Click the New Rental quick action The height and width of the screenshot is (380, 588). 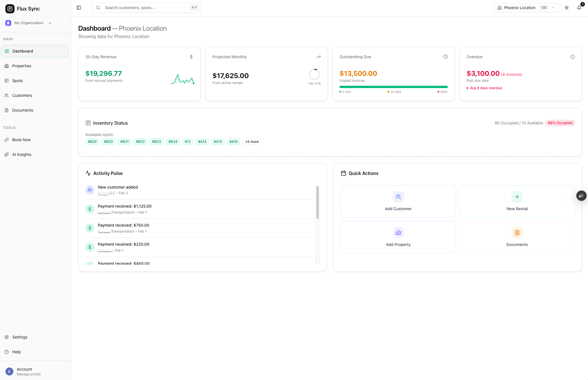click(x=517, y=201)
